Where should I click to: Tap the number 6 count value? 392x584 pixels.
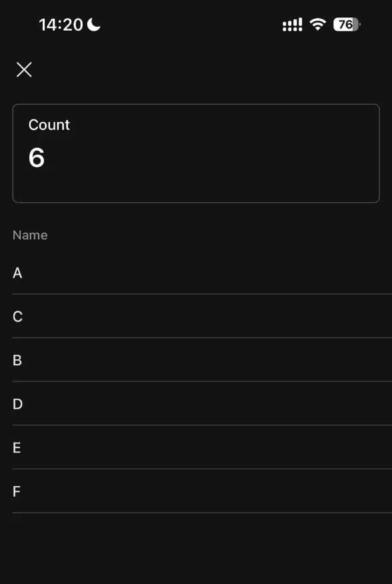[37, 157]
